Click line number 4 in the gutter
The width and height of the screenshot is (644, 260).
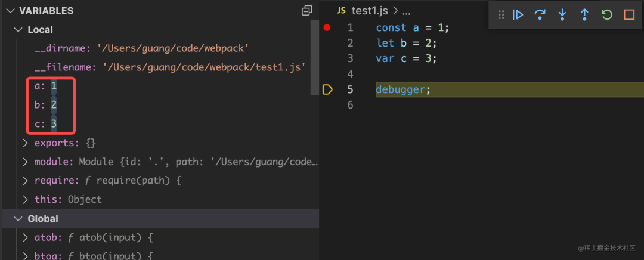pyautogui.click(x=350, y=74)
